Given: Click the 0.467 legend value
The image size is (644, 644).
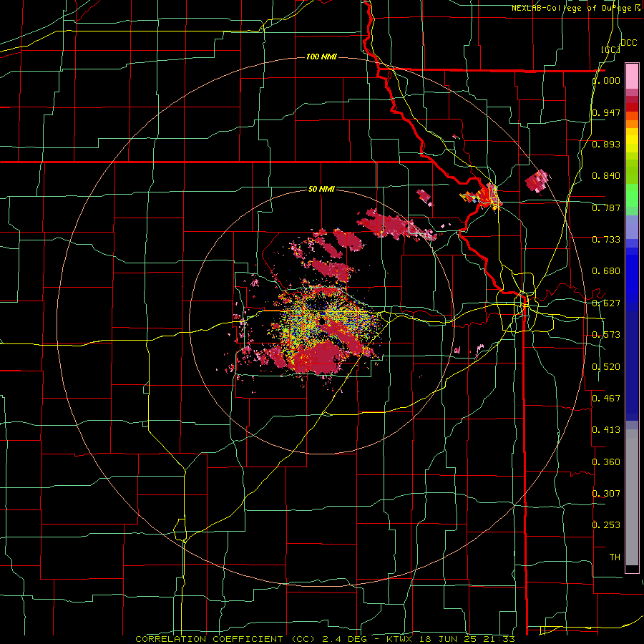Looking at the screenshot, I should (606, 399).
